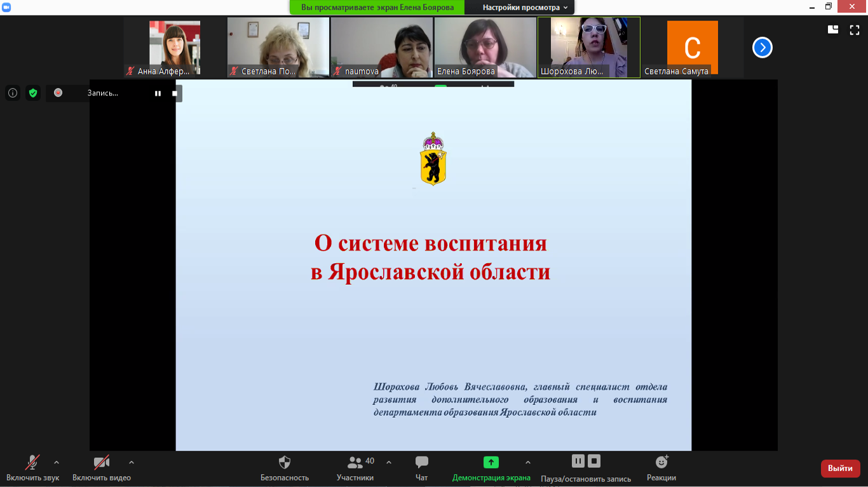Click the Yaroslavl coat of arms image
868x487 pixels.
click(433, 158)
